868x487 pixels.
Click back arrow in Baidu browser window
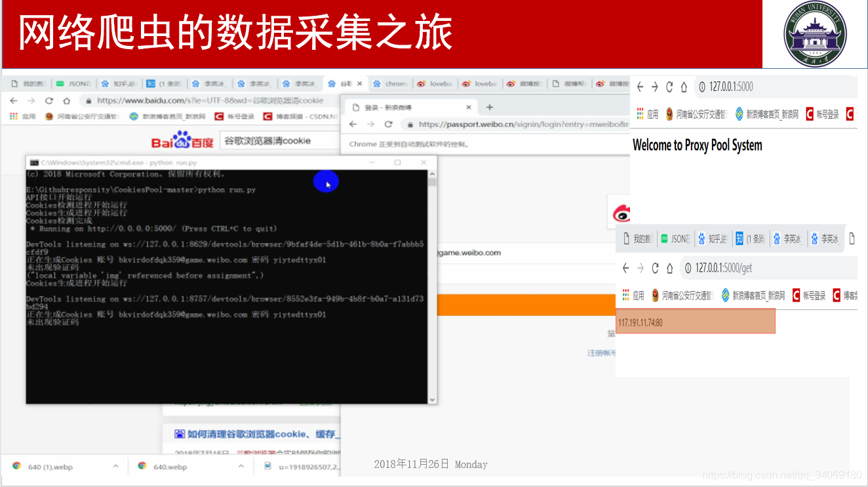point(13,101)
